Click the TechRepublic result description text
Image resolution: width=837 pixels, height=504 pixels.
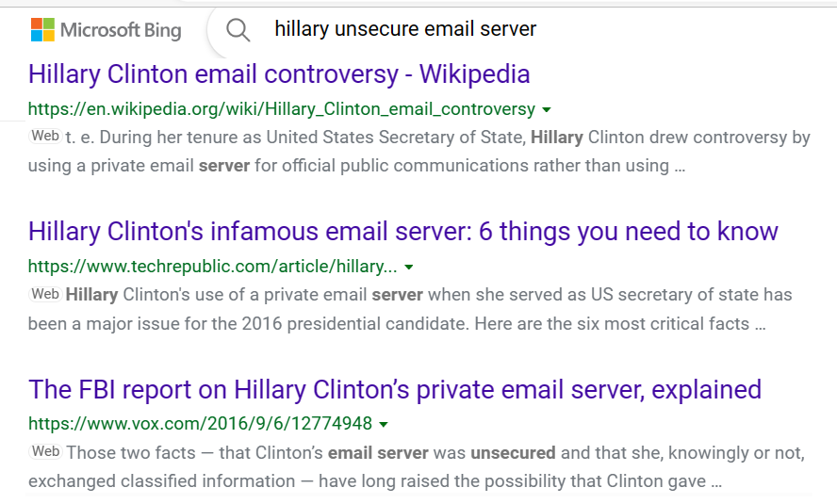(x=411, y=309)
